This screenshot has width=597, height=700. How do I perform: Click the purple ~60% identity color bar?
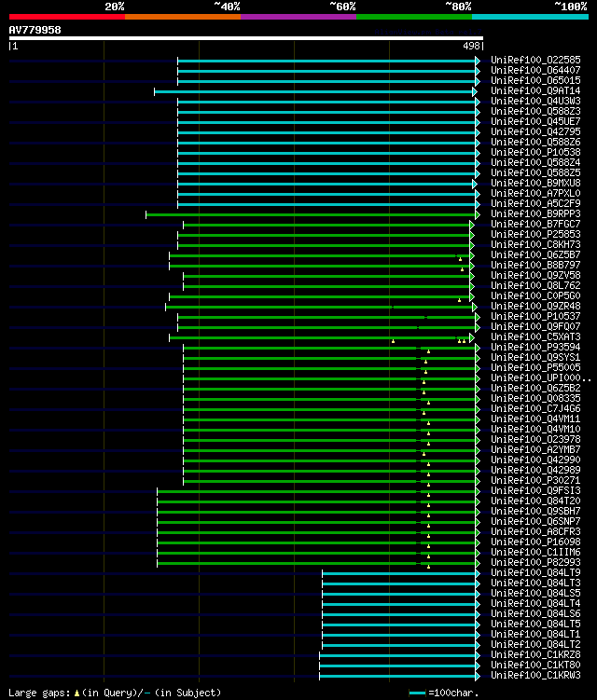pyautogui.click(x=298, y=17)
